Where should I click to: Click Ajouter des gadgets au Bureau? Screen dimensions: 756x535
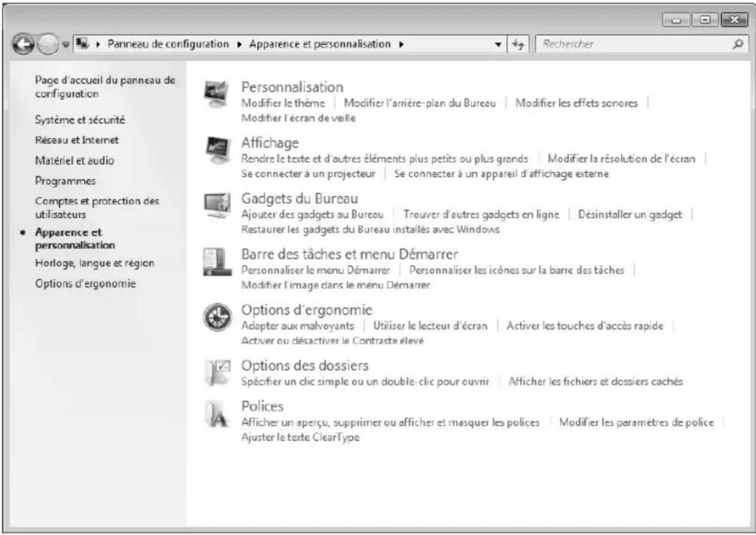312,215
